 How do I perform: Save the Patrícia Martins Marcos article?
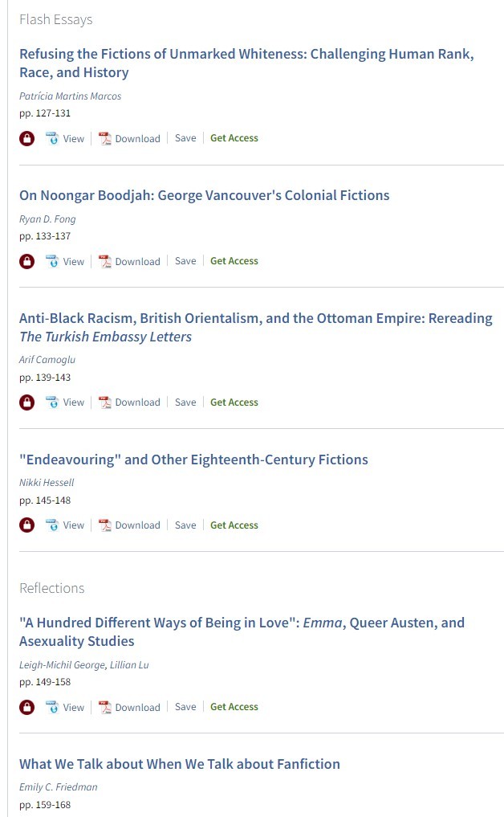[185, 138]
